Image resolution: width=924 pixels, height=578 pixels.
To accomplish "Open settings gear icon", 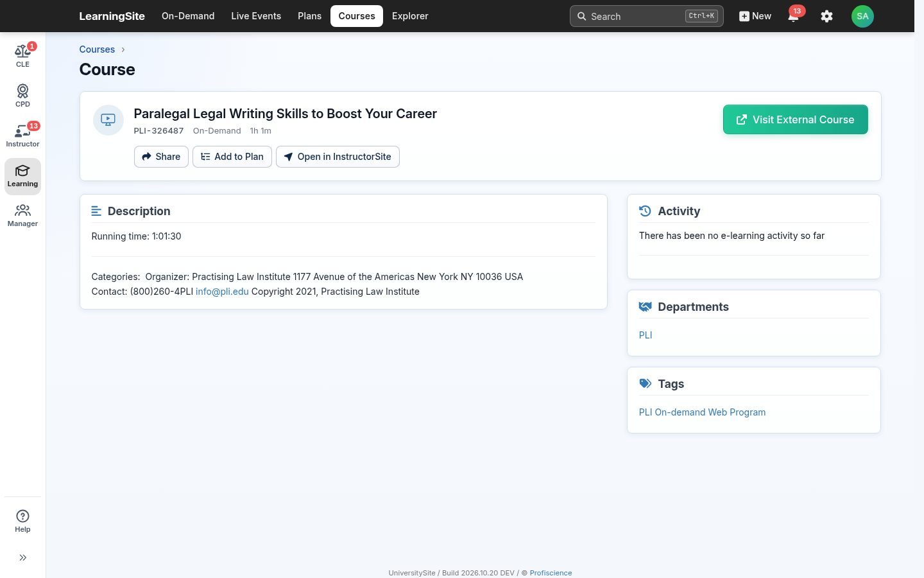I will click(x=826, y=16).
